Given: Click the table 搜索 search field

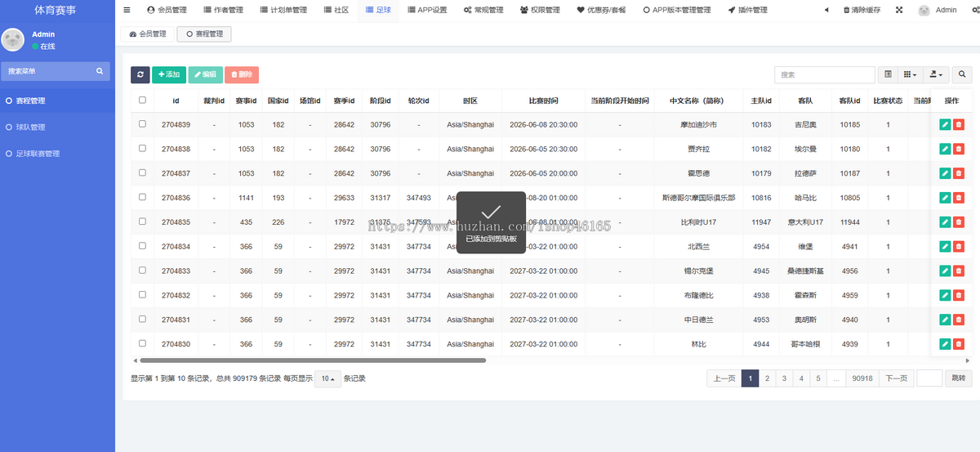Looking at the screenshot, I should point(825,74).
